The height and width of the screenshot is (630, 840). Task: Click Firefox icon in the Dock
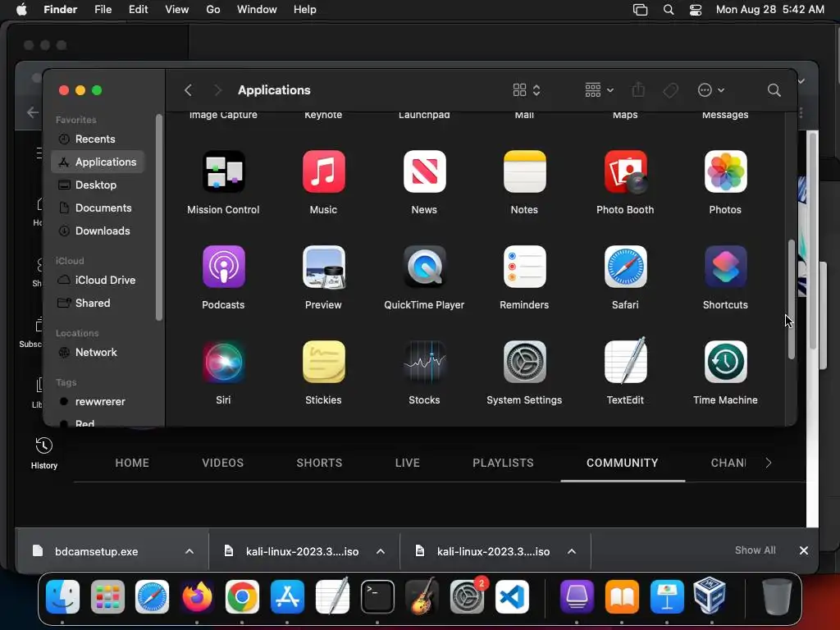(197, 597)
